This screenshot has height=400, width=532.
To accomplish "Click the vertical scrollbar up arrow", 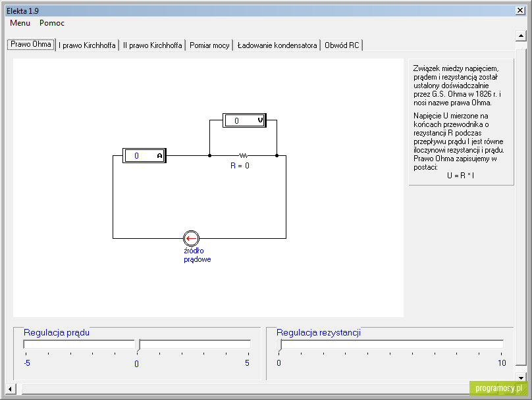I will click(521, 36).
